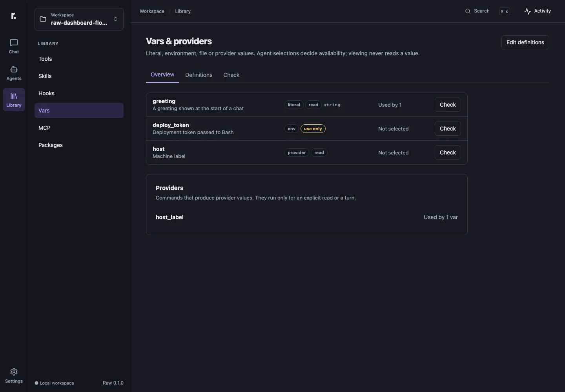
Task: Click the LIBRARY sidebar heading
Action: 48,44
